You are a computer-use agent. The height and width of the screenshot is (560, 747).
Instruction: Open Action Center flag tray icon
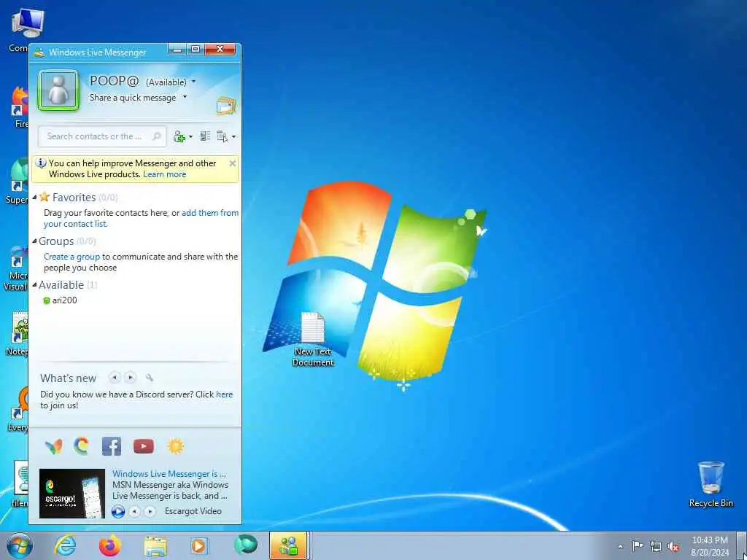[637, 546]
